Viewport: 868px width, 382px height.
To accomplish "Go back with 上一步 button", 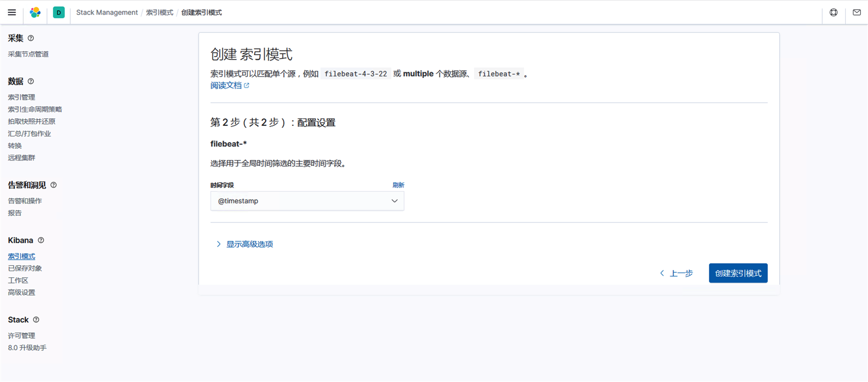I will [677, 273].
